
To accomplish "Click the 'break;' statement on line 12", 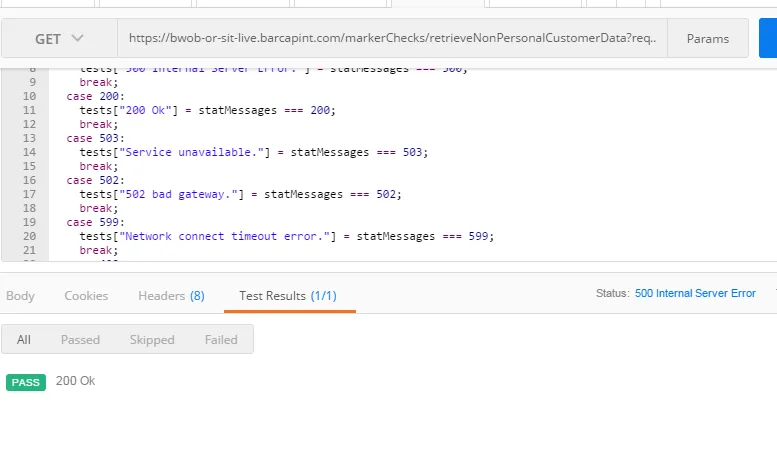I will click(99, 124).
